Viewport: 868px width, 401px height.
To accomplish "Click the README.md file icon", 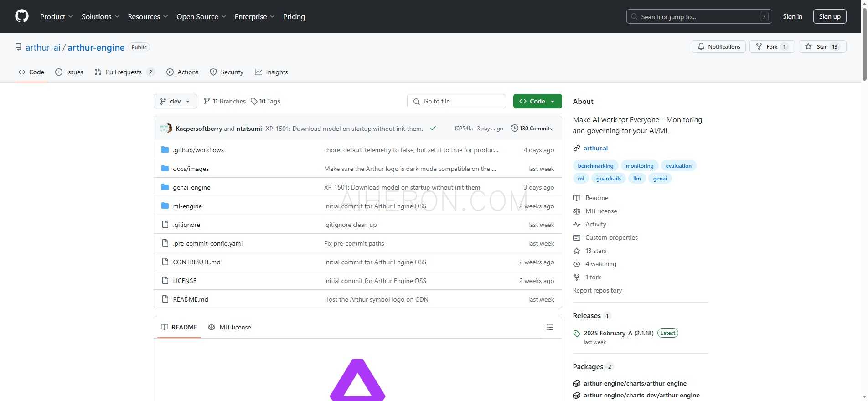I will pos(165,299).
